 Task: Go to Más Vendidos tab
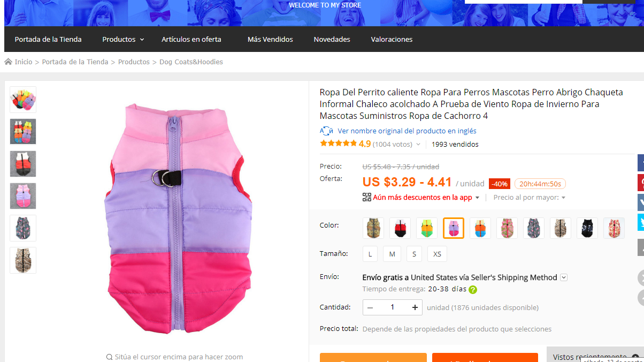click(270, 39)
